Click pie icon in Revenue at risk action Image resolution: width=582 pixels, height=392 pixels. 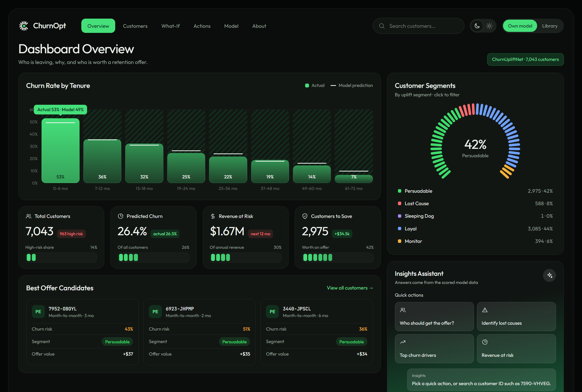[485, 342]
